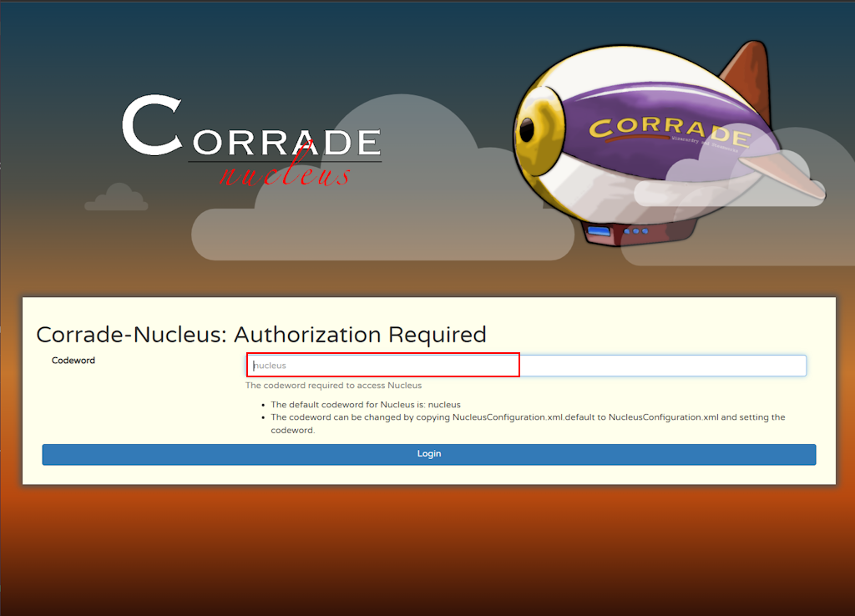855x616 pixels.
Task: Click the red tail fin of the blimp
Action: (749, 76)
